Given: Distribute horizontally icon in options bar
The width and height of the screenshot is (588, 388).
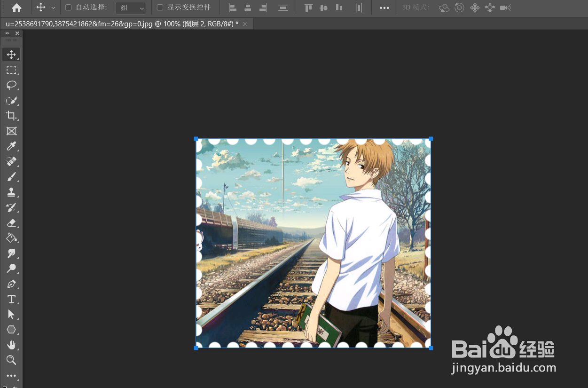Looking at the screenshot, I should point(359,8).
